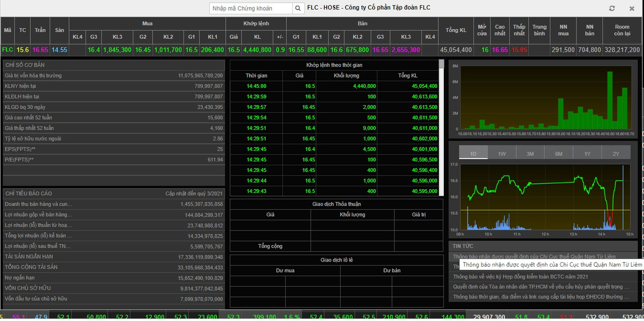Switch chart to 1Y tab
This screenshot has width=644, height=321.
pos(588,153)
